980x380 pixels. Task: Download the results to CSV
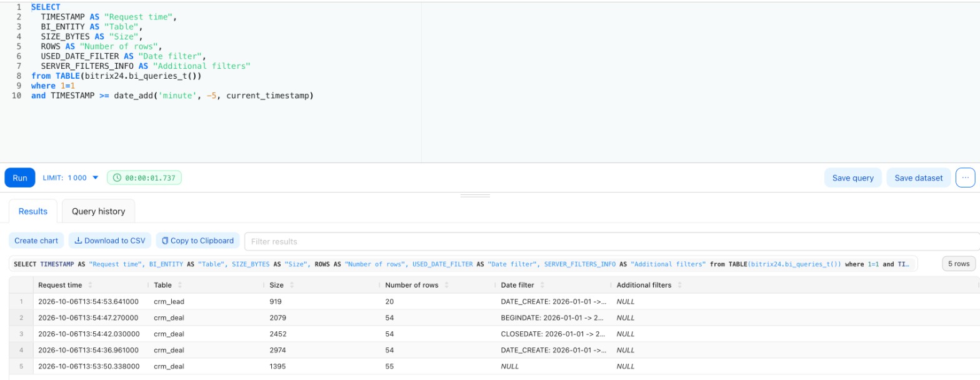[110, 241]
